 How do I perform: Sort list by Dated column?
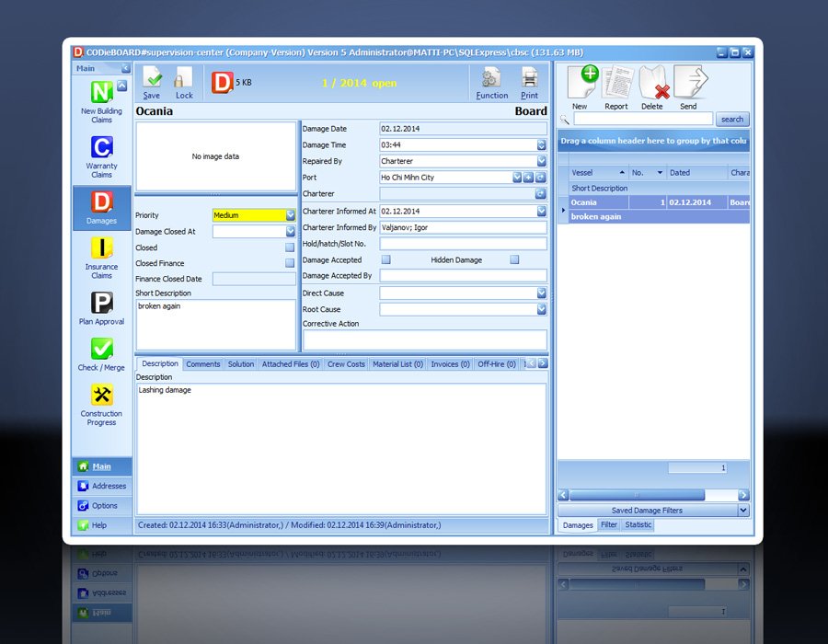696,173
